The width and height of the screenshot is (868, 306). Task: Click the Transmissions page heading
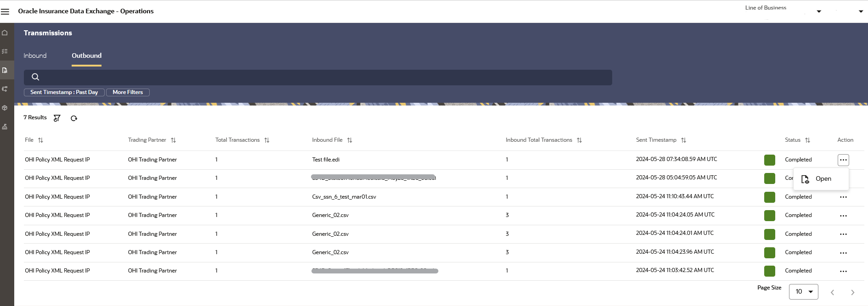point(48,33)
